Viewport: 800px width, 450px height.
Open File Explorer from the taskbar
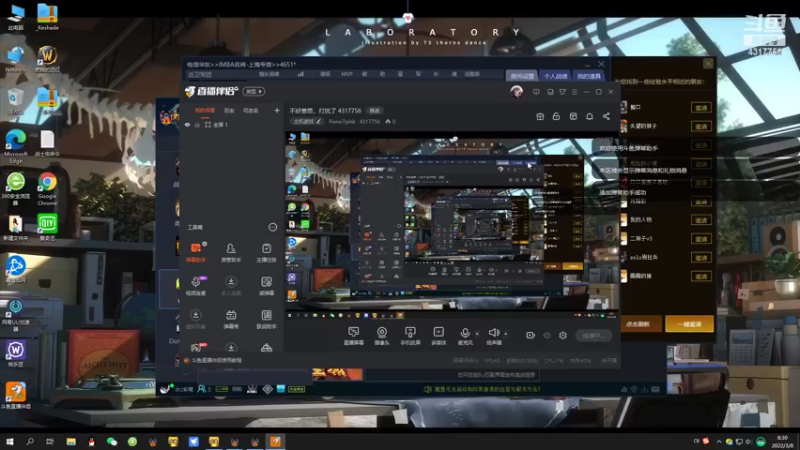(x=71, y=442)
